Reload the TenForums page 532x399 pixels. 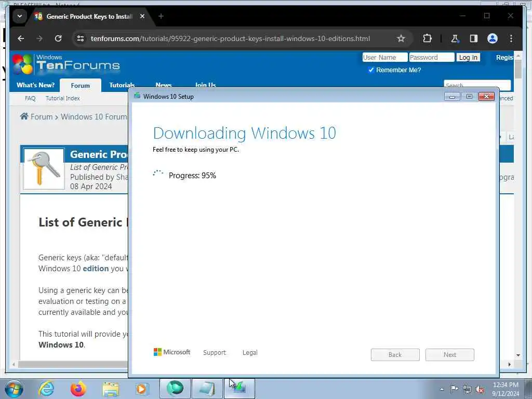click(x=58, y=38)
